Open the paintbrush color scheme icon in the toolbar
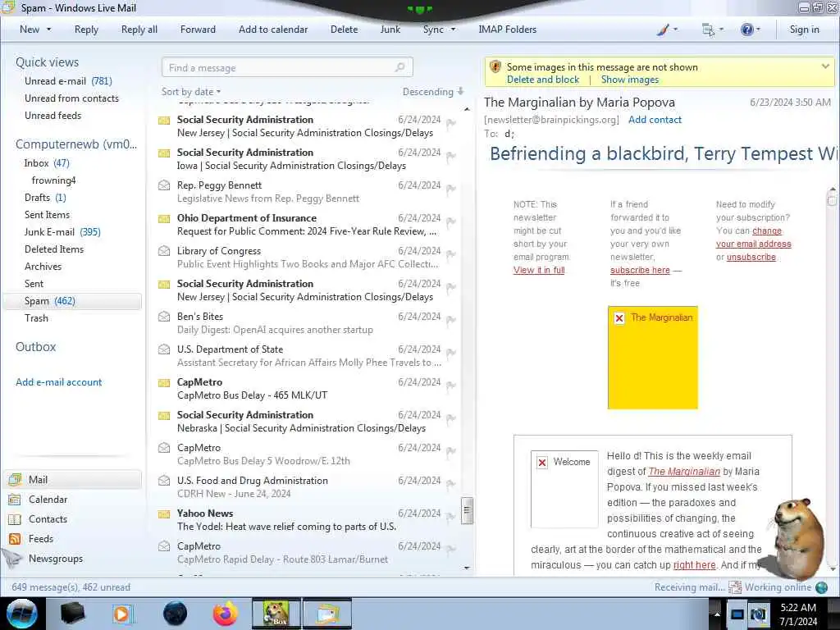This screenshot has width=840, height=630. (663, 30)
